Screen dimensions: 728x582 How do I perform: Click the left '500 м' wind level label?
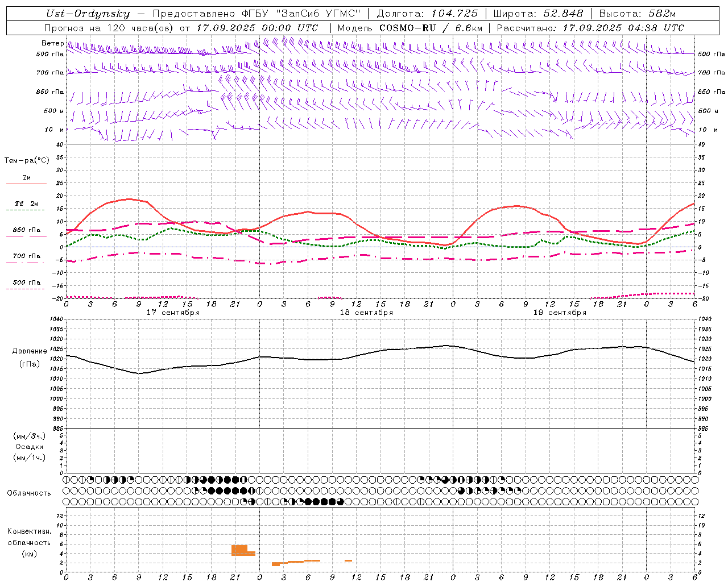[54, 111]
